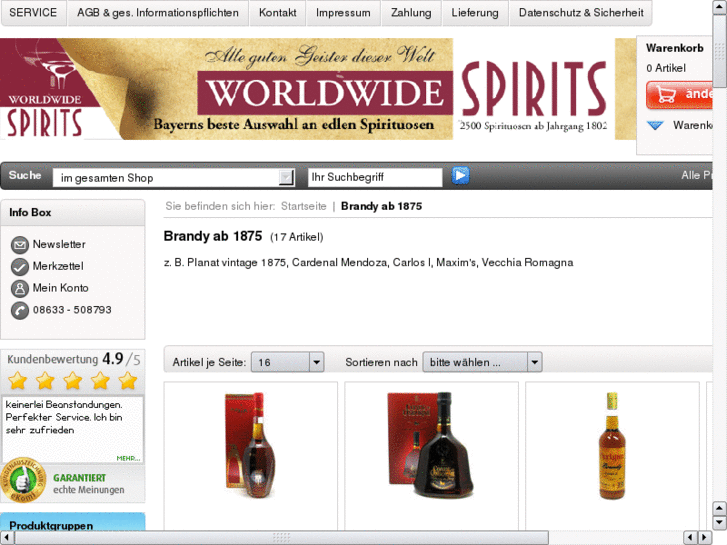The height and width of the screenshot is (545, 727).
Task: Open third product with amber brandy bottle
Action: pos(612,445)
